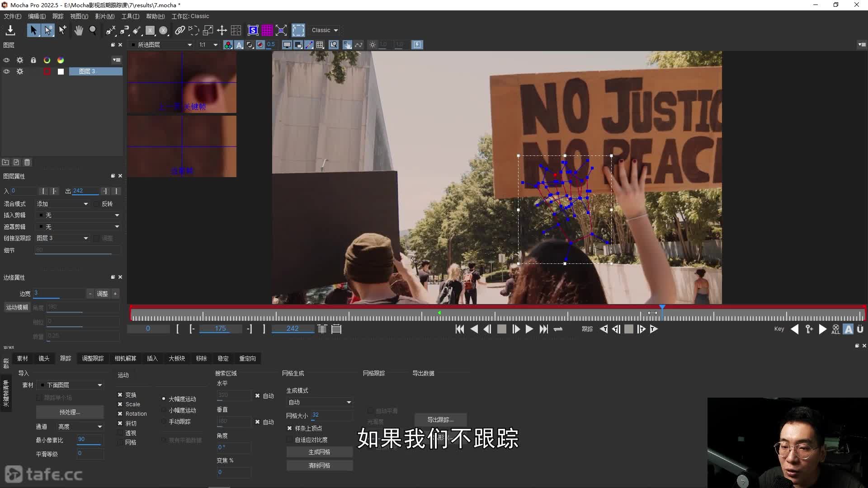Toggle RGB channels view icon

[228, 45]
